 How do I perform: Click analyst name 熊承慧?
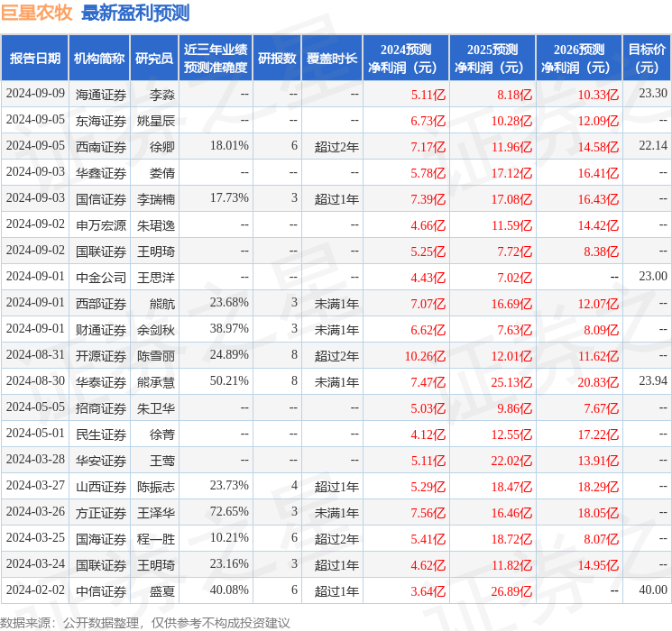pyautogui.click(x=156, y=382)
